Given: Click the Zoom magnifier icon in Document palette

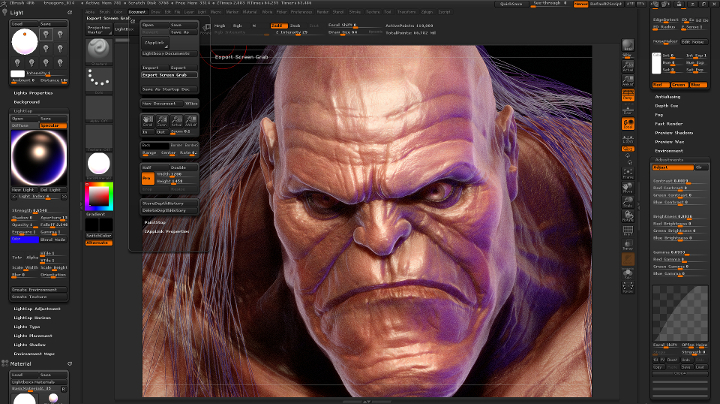Looking at the screenshot, I should tap(162, 121).
